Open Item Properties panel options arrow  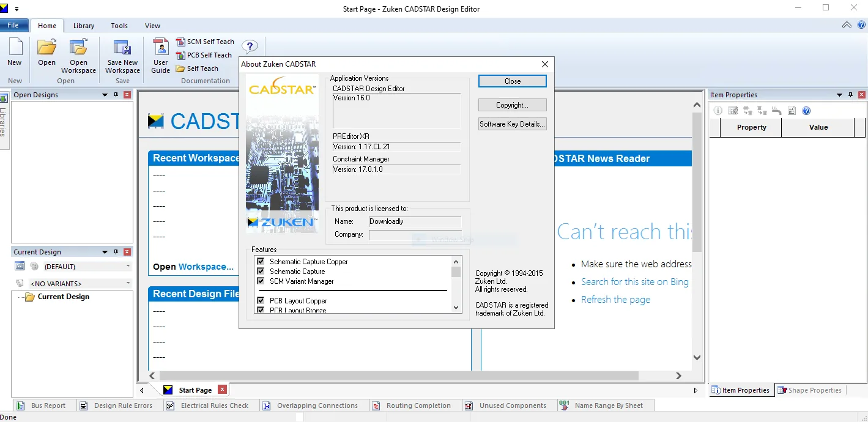tap(839, 95)
